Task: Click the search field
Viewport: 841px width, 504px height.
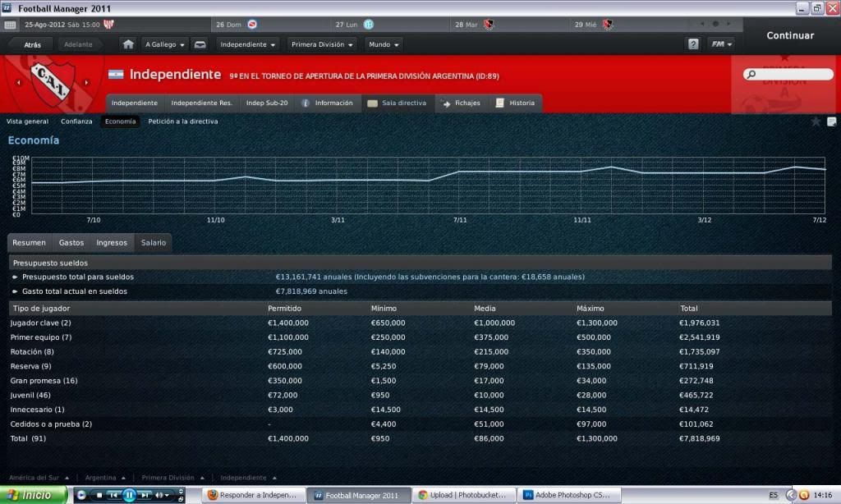Action: (x=788, y=74)
